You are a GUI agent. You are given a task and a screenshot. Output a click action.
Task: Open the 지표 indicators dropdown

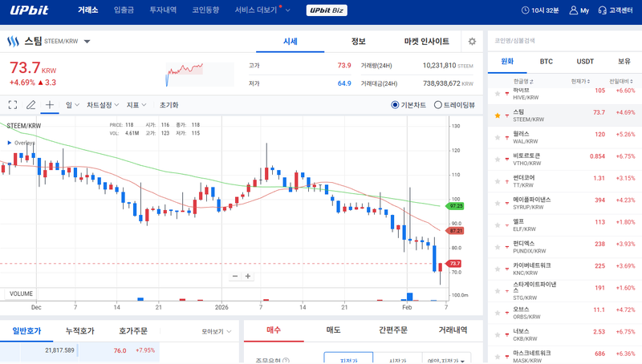(x=136, y=105)
